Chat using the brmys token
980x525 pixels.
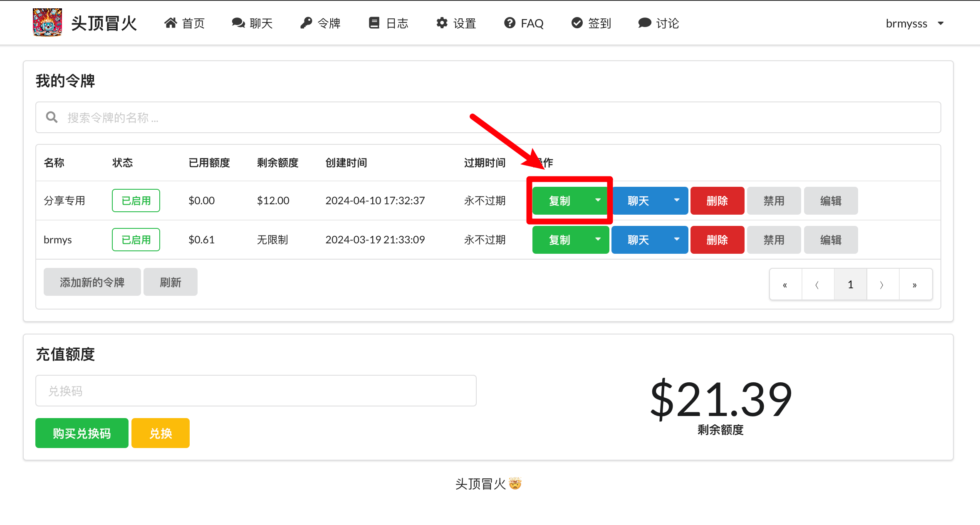point(638,240)
